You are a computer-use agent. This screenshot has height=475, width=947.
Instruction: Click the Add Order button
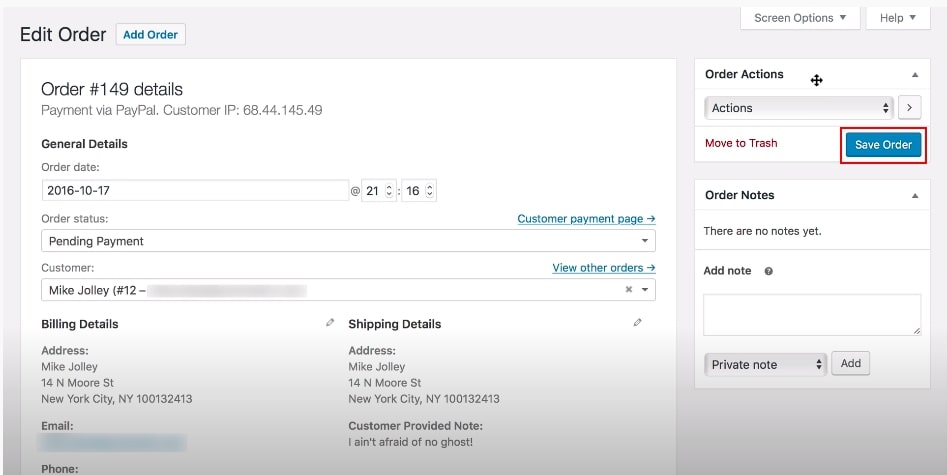(x=150, y=34)
